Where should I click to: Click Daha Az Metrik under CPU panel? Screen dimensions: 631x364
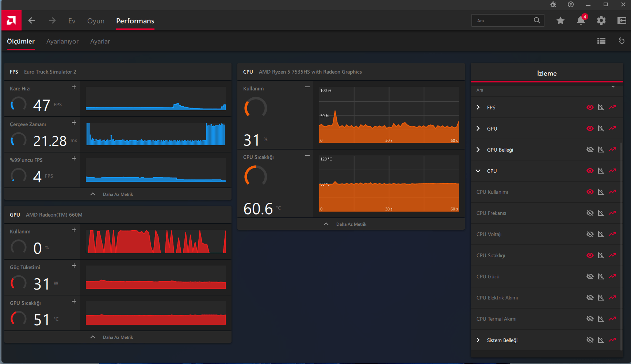[351, 224]
